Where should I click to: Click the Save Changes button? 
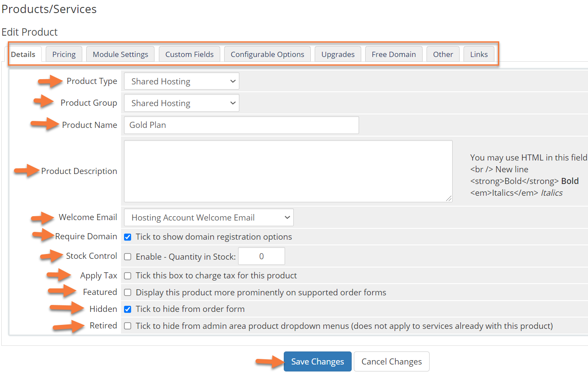(317, 361)
